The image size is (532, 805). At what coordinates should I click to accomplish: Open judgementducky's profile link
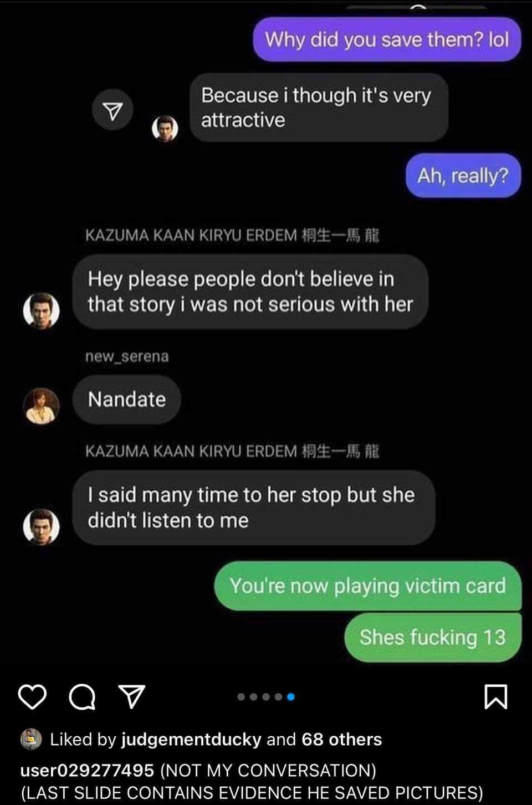coord(191,739)
